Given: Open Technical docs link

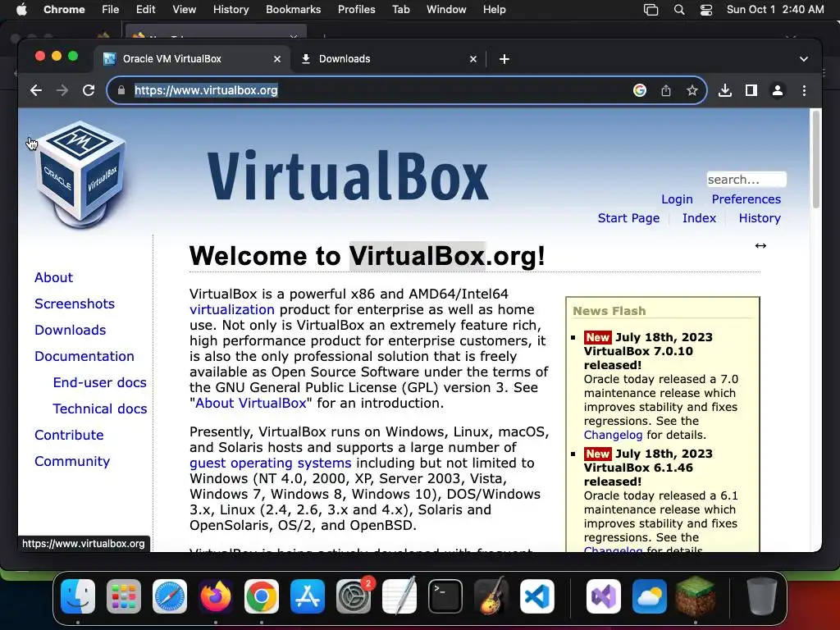Looking at the screenshot, I should coord(99,409).
